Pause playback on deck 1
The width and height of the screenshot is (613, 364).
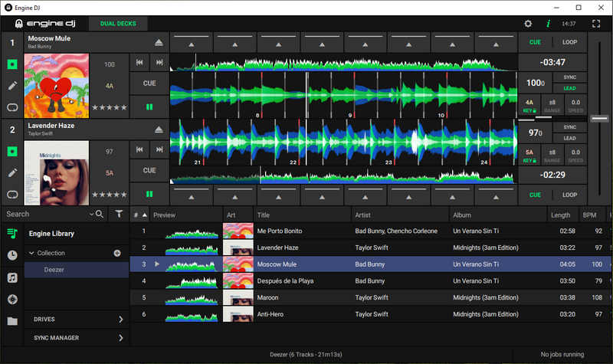(149, 107)
